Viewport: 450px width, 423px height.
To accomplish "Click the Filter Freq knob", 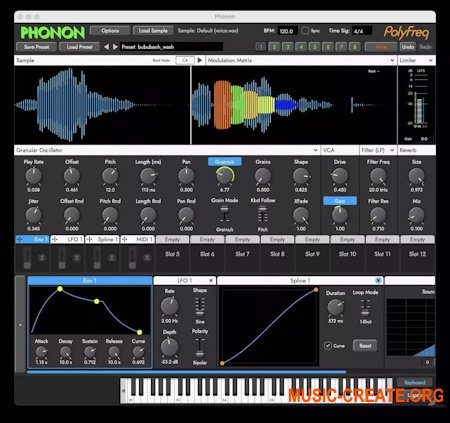I will (x=378, y=176).
